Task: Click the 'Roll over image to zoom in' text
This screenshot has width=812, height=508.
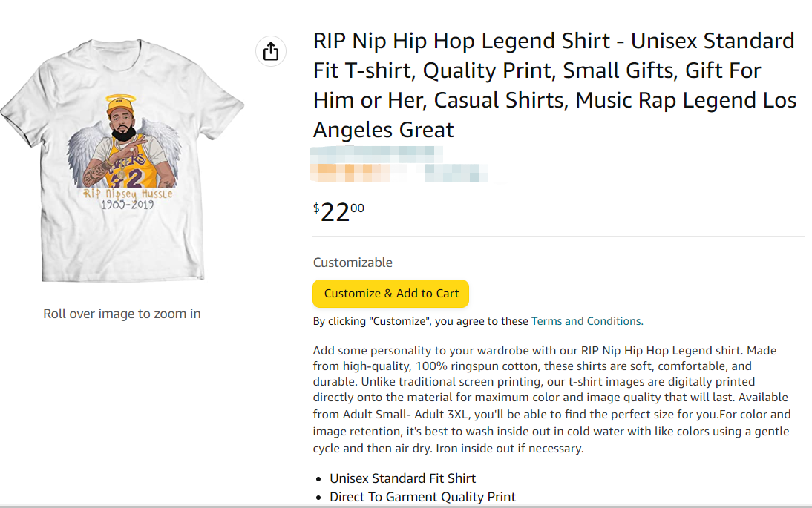Action: pyautogui.click(x=122, y=314)
